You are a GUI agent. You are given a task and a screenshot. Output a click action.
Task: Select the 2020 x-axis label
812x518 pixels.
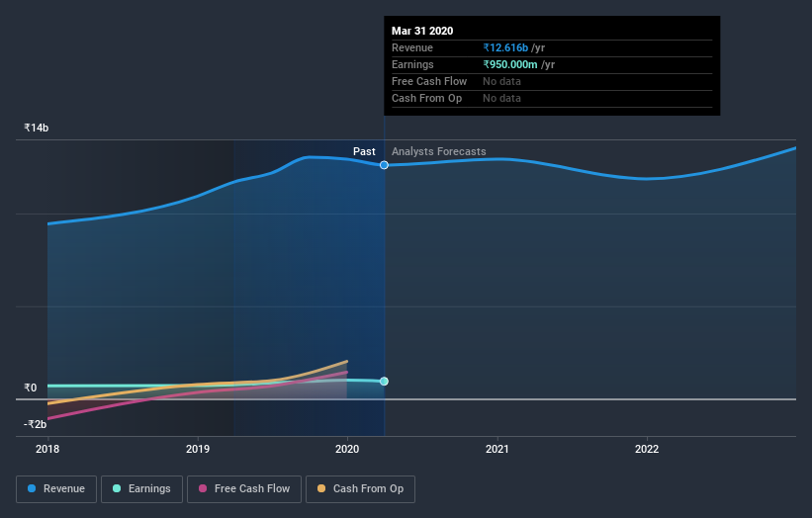[x=347, y=449]
